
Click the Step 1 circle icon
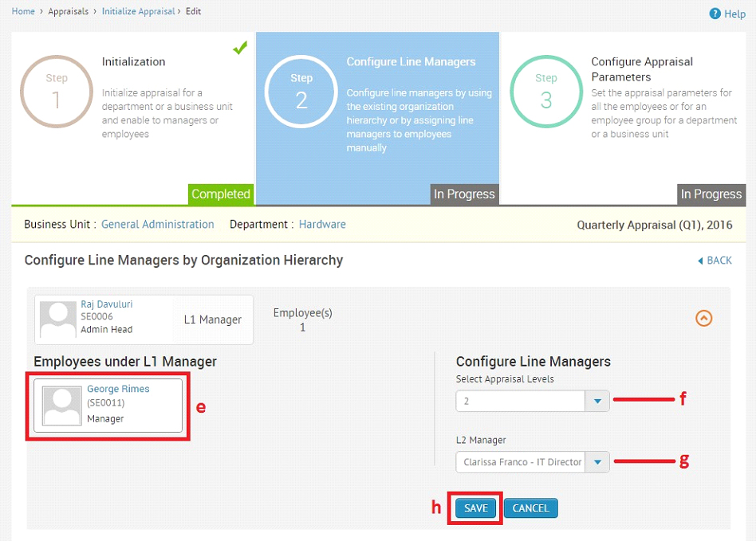[x=57, y=92]
